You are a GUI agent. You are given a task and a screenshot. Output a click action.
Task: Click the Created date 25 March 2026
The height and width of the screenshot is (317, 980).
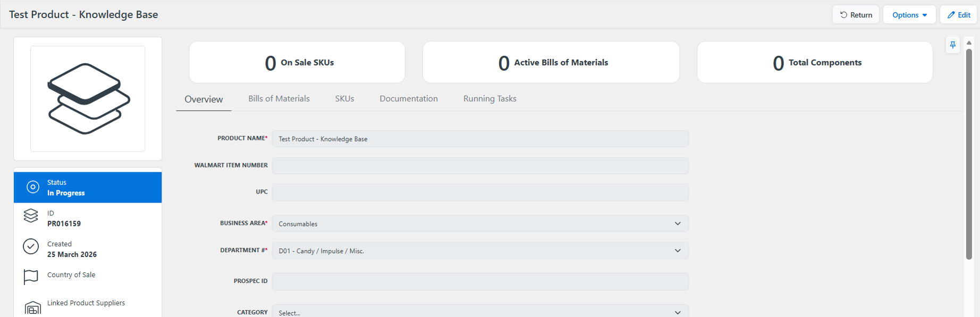(72, 255)
